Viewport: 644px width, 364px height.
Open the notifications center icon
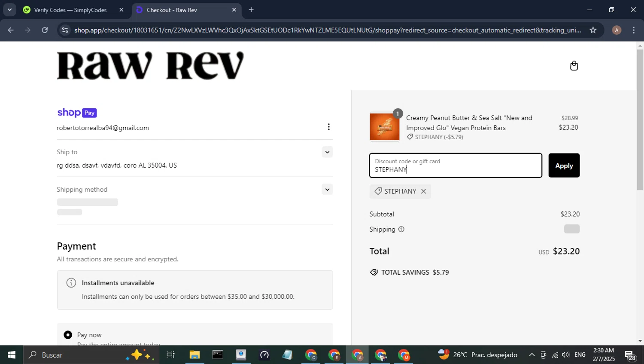click(x=630, y=355)
